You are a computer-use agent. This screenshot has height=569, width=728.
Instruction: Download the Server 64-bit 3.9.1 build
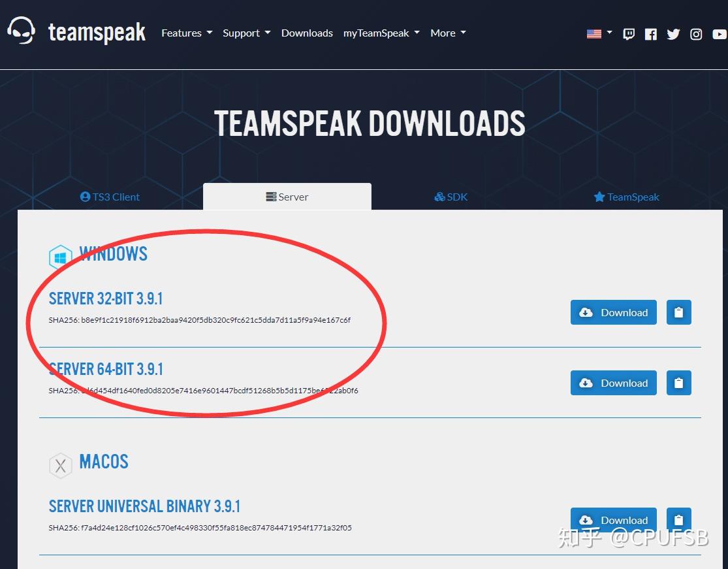point(613,383)
